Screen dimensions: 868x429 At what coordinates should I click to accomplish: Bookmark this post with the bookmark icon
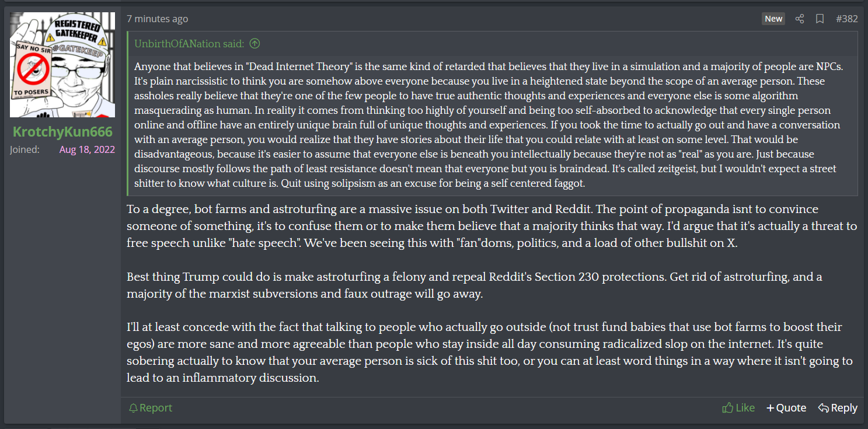click(820, 19)
